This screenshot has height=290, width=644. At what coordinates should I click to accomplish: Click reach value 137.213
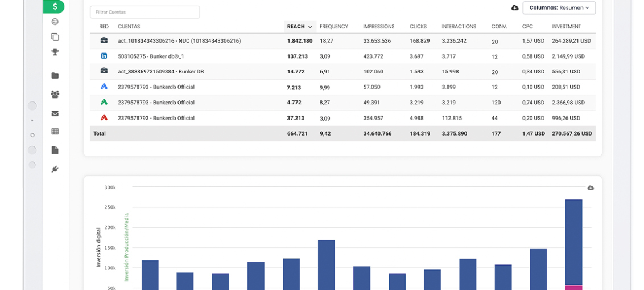pyautogui.click(x=298, y=56)
